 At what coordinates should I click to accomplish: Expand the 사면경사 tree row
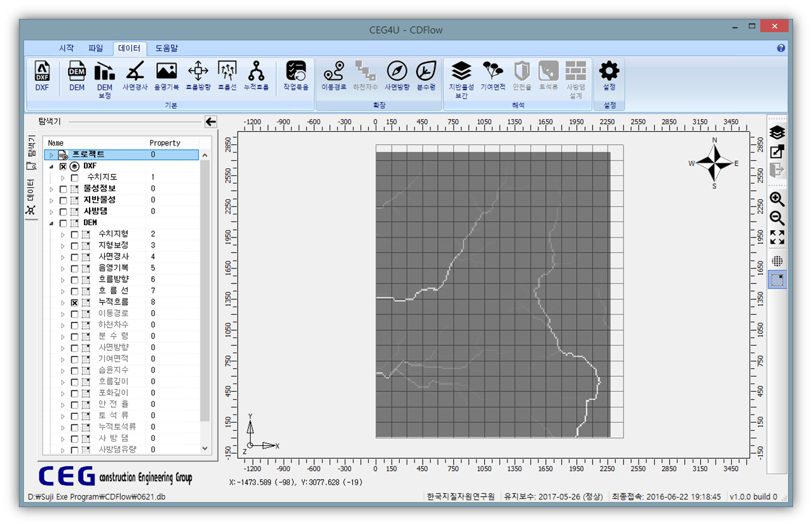[x=62, y=257]
